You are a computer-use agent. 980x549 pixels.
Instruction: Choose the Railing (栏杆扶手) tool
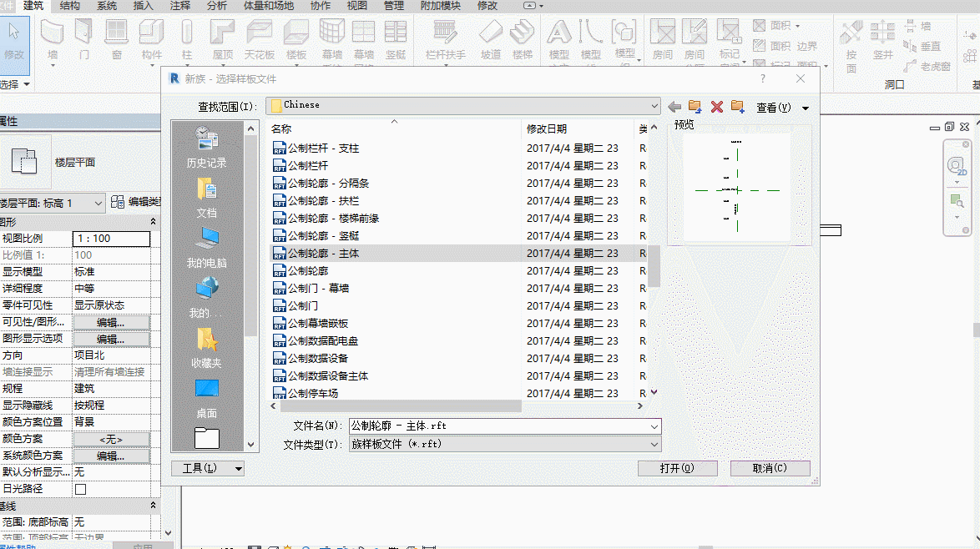click(445, 38)
